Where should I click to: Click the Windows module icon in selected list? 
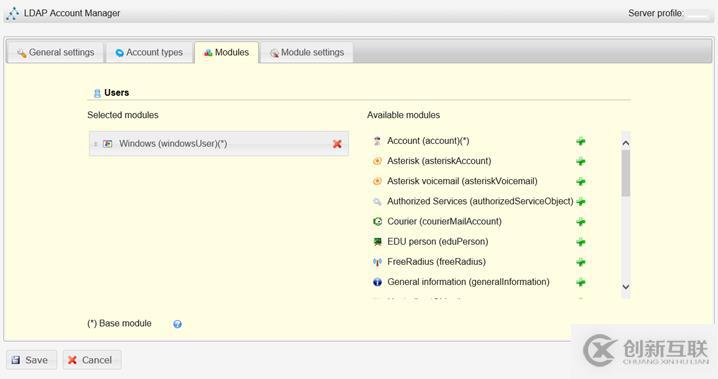click(x=108, y=144)
